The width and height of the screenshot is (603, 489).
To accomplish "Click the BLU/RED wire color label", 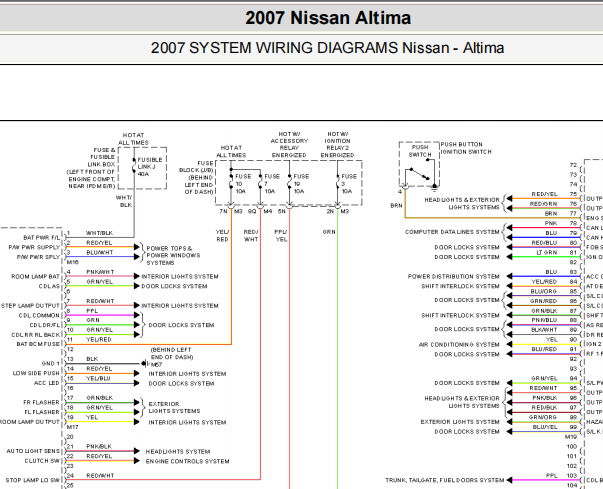I will click(x=544, y=349).
